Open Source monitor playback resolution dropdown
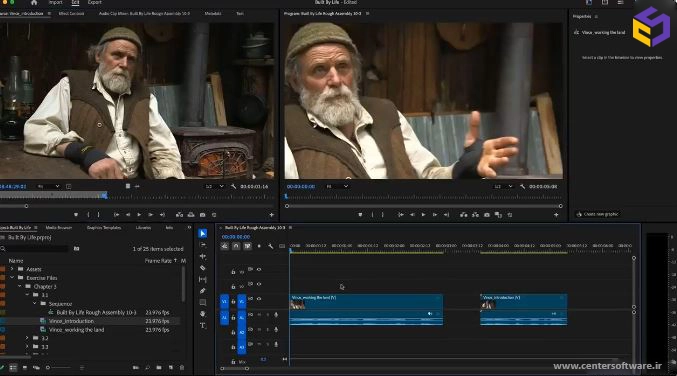Image resolution: width=677 pixels, height=376 pixels. point(214,186)
